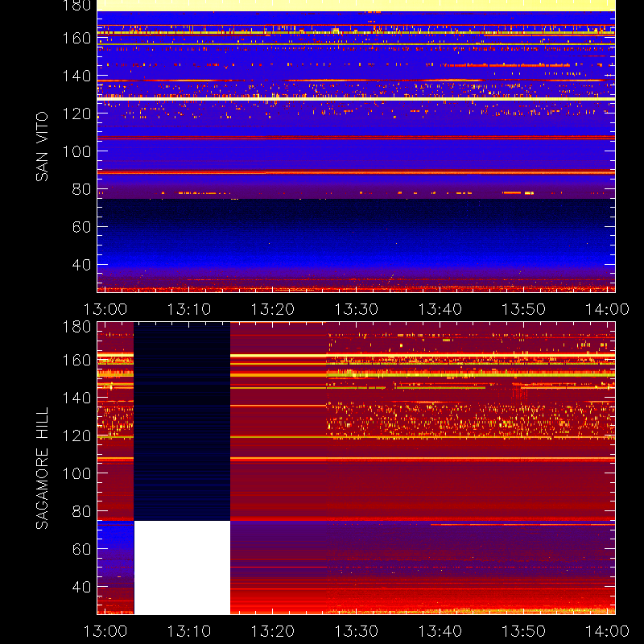644x644 pixels.
Task: Choose the 13:10 time label beneath Sagamore Hill plot
Action: [189, 631]
